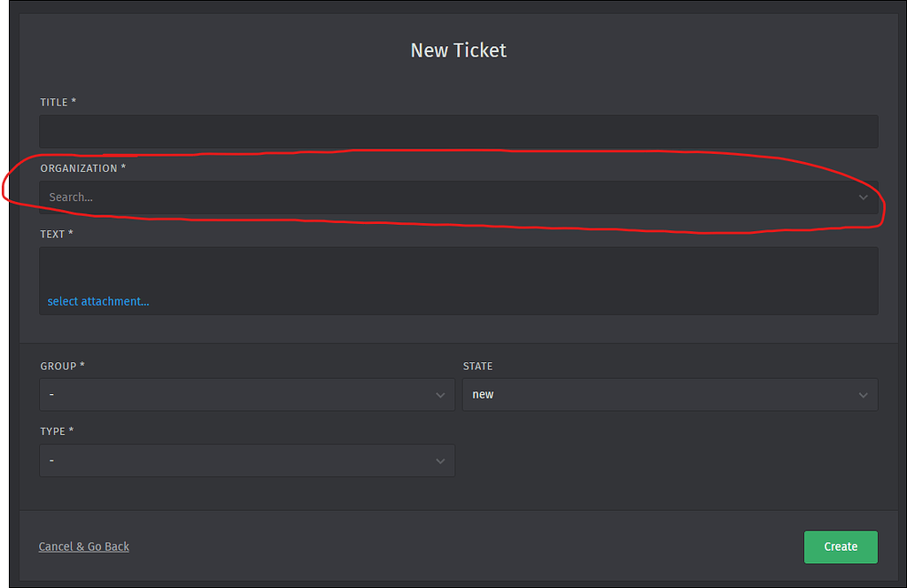Click 'select attachment...' to add a file
The image size is (907, 588).
pos(98,301)
